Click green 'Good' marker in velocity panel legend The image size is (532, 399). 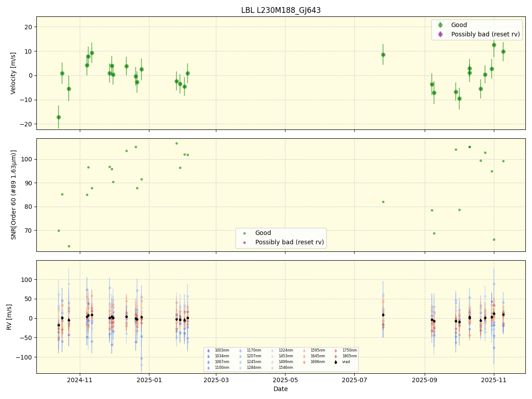440,25
